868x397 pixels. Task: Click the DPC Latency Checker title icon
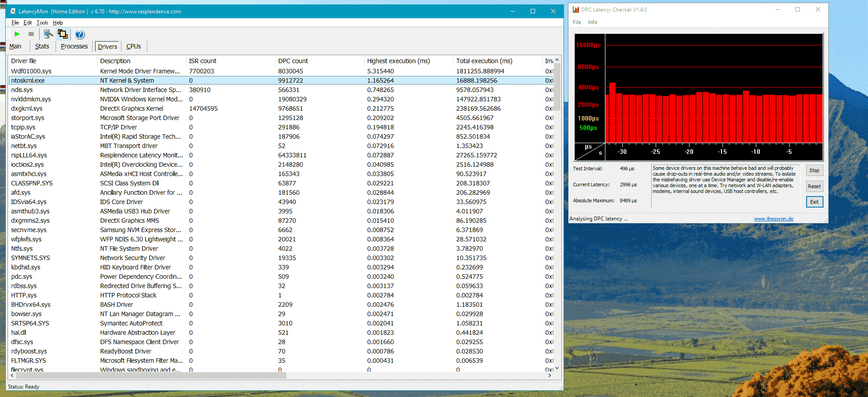(x=576, y=10)
